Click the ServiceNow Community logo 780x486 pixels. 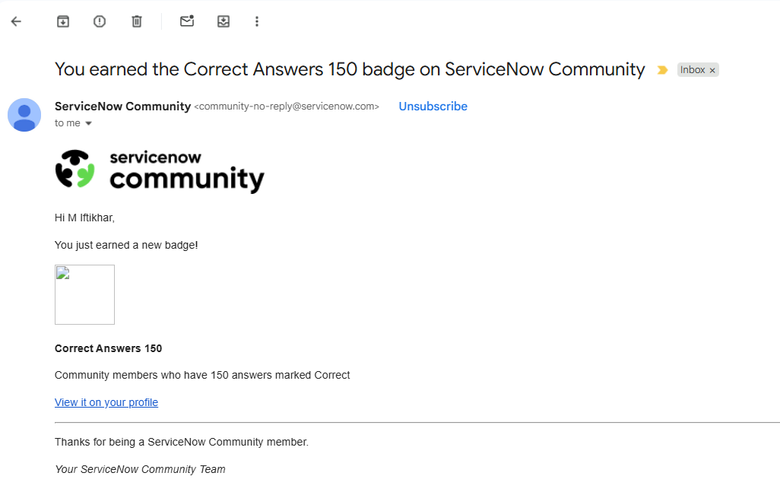click(159, 171)
